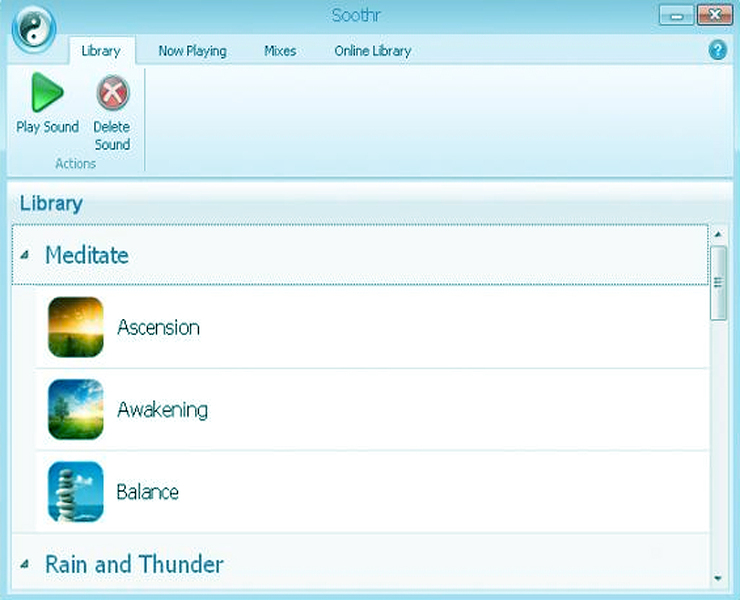Click the library scrollbar up arrow

click(x=718, y=234)
